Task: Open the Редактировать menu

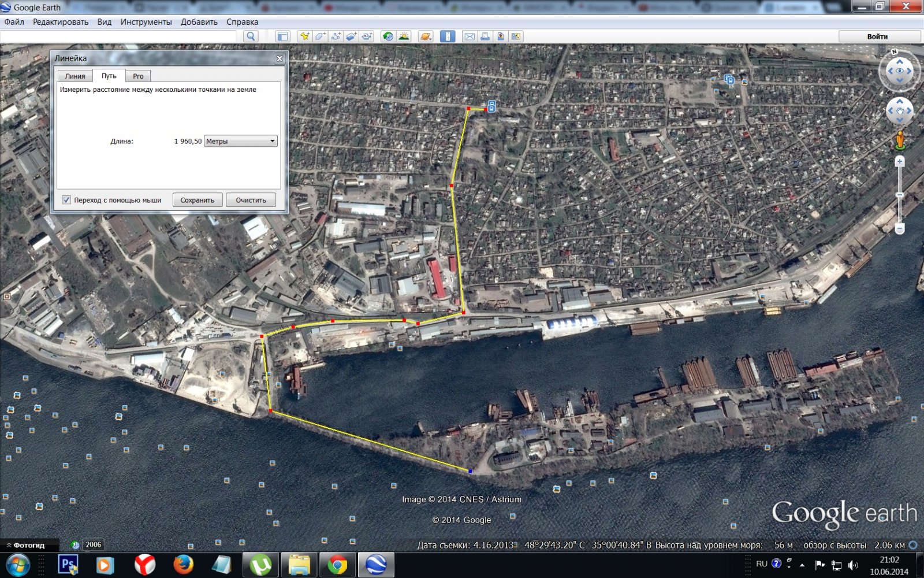Action: (x=61, y=22)
